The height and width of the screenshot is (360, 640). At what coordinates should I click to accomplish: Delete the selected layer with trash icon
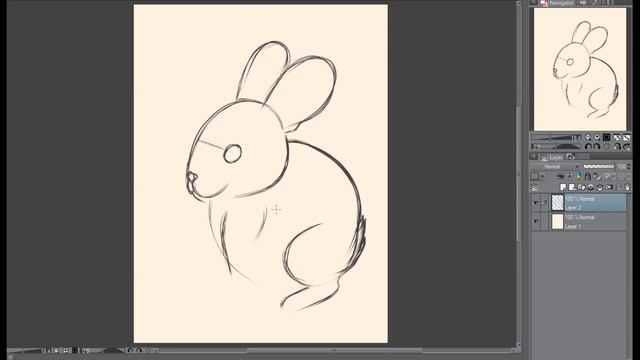tap(627, 187)
